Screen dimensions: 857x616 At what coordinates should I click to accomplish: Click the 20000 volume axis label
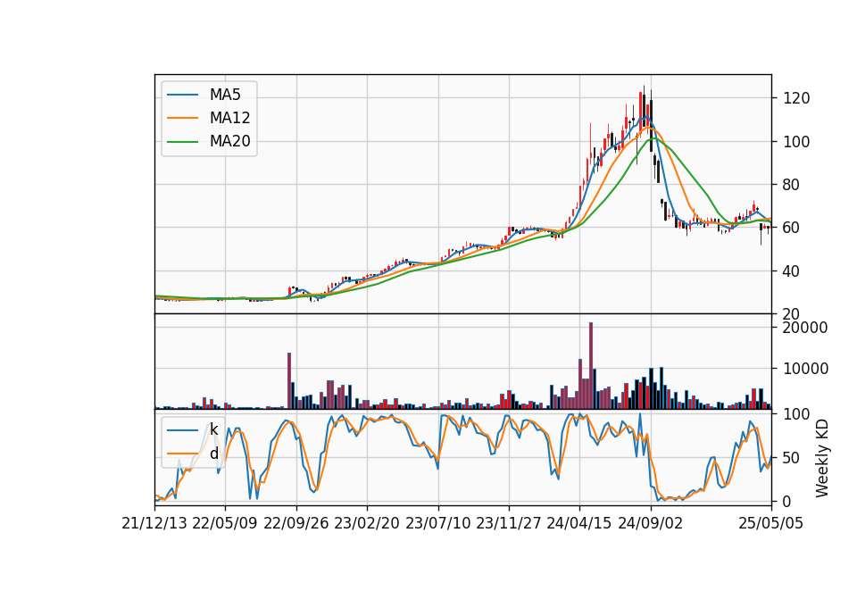click(805, 328)
